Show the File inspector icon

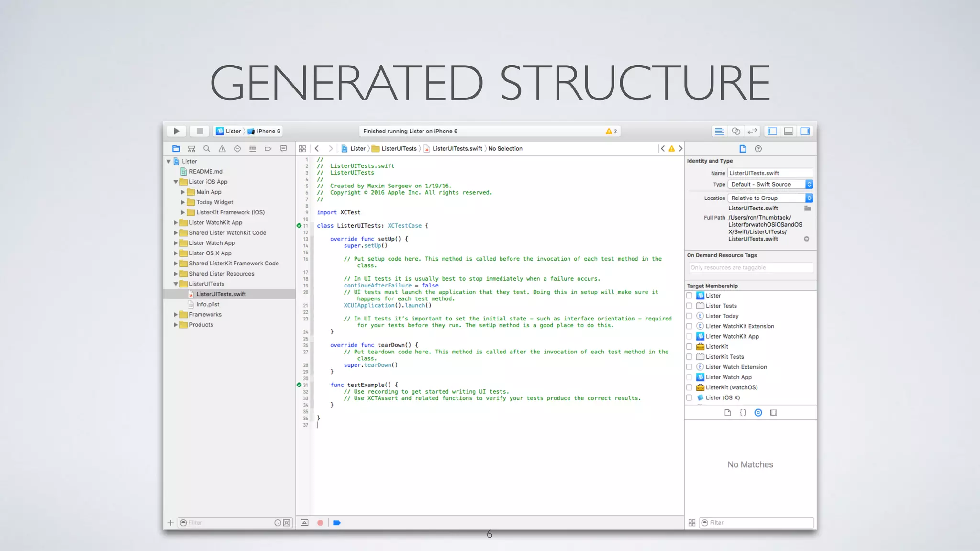pyautogui.click(x=743, y=149)
